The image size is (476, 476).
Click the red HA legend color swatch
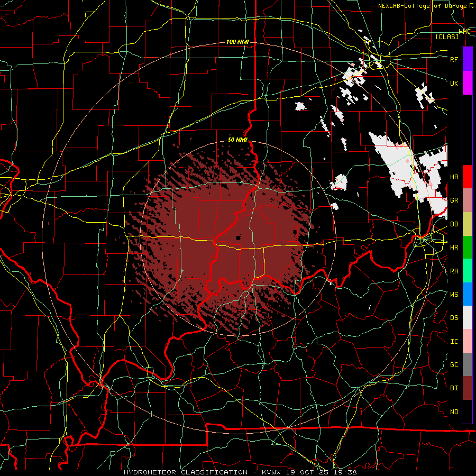click(467, 177)
